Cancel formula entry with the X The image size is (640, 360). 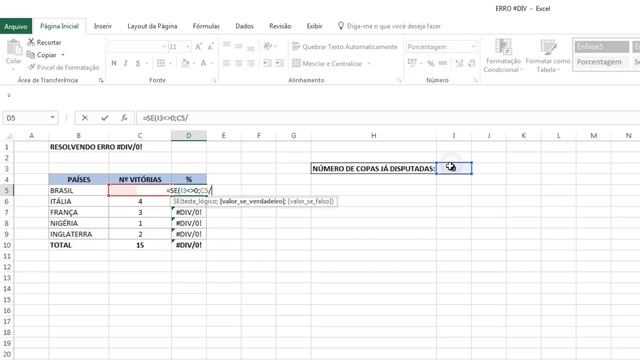84,118
